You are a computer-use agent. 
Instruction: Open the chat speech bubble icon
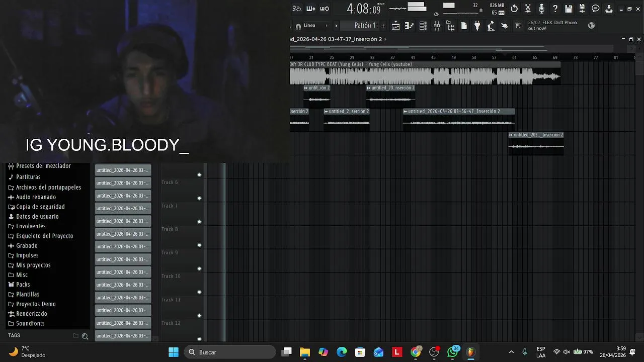click(x=595, y=9)
